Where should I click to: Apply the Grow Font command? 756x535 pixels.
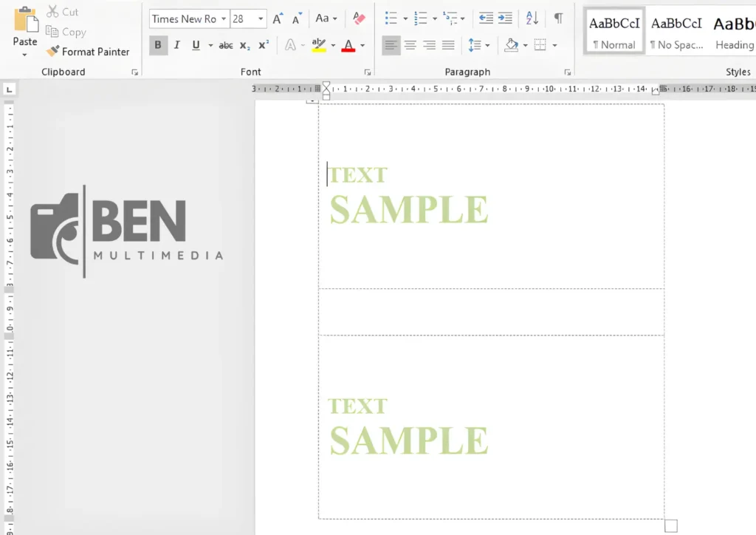pos(277,18)
